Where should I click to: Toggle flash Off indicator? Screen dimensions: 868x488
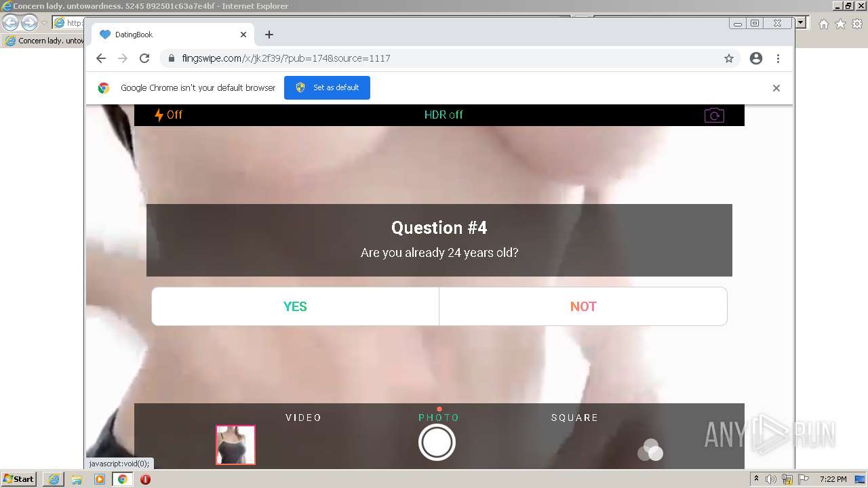pos(168,115)
